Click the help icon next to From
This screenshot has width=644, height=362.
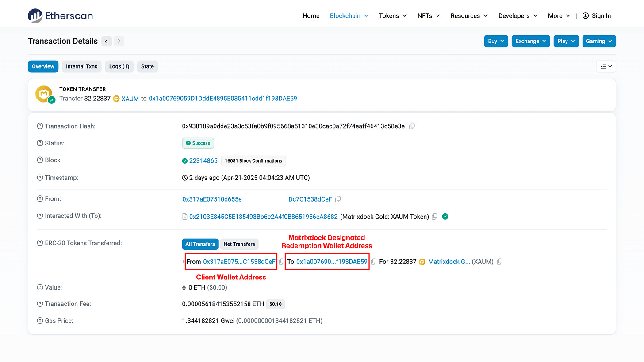pos(40,199)
